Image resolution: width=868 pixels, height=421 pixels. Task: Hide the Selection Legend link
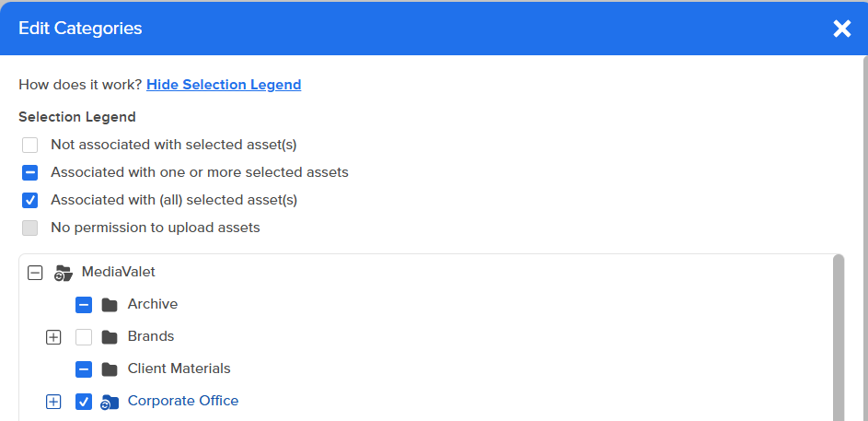224,85
